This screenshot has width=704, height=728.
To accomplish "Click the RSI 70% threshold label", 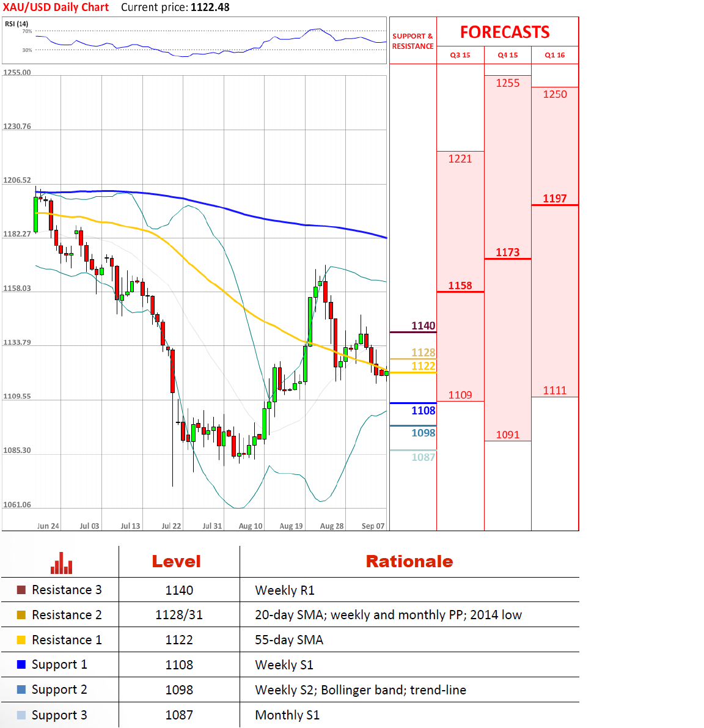I will coord(28,31).
